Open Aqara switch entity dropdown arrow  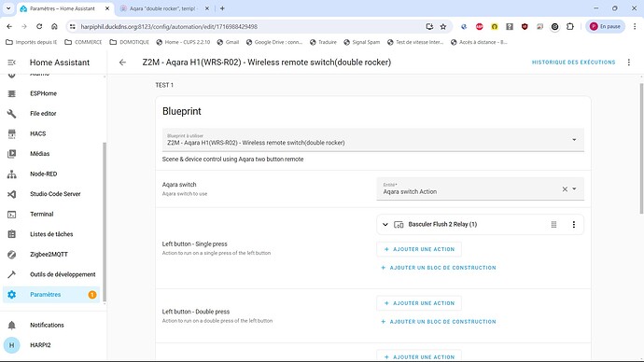(x=575, y=188)
